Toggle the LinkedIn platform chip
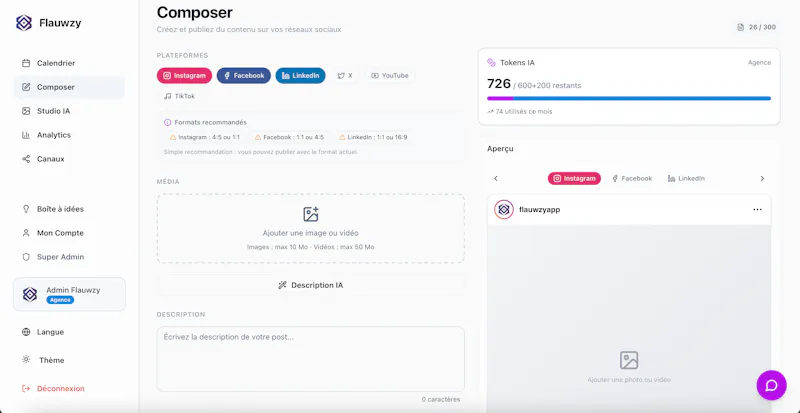The height and width of the screenshot is (413, 800). click(x=301, y=76)
